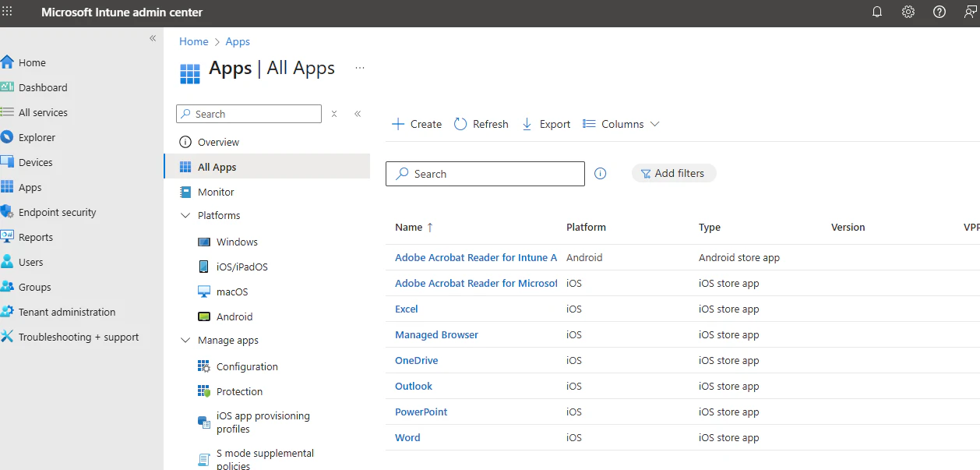This screenshot has width=980, height=470.
Task: Click the Home breadcrumb link
Action: point(194,42)
